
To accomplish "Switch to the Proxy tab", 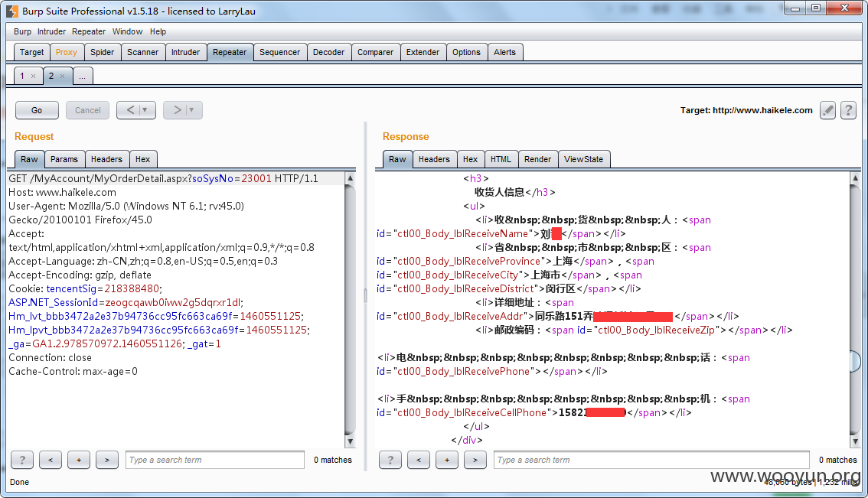I will pyautogui.click(x=67, y=52).
